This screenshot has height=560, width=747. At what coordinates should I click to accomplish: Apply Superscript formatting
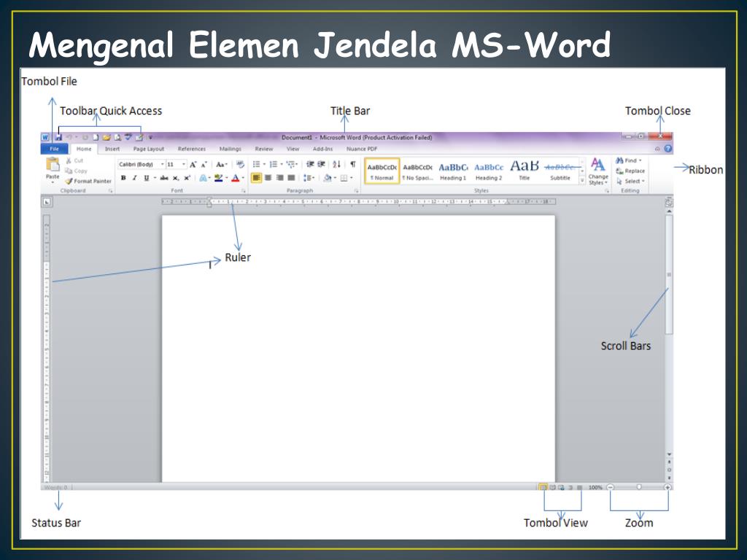click(x=187, y=178)
